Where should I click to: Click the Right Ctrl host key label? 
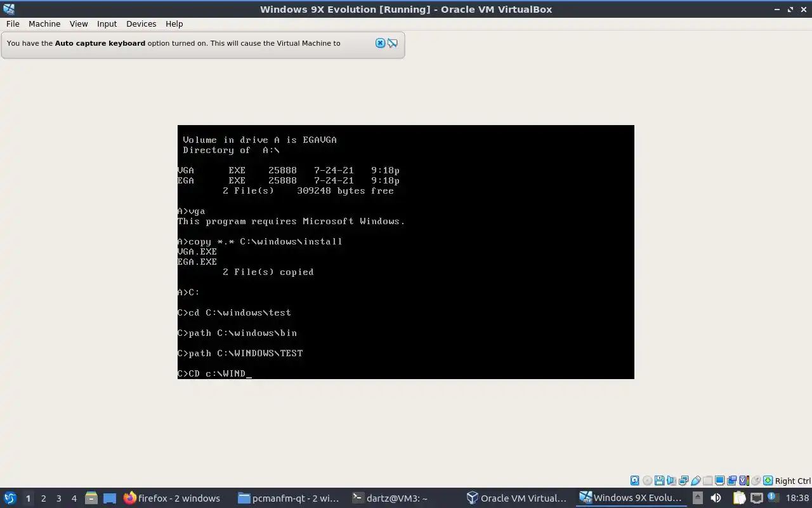pos(793,481)
